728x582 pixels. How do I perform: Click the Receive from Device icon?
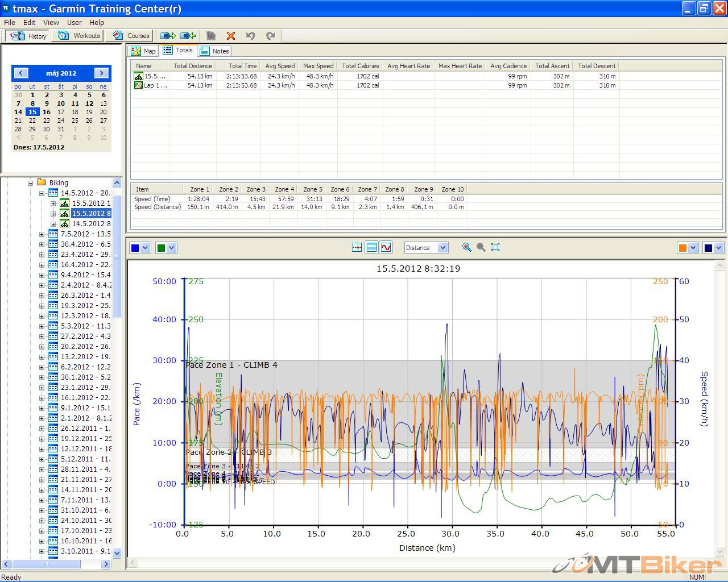188,36
